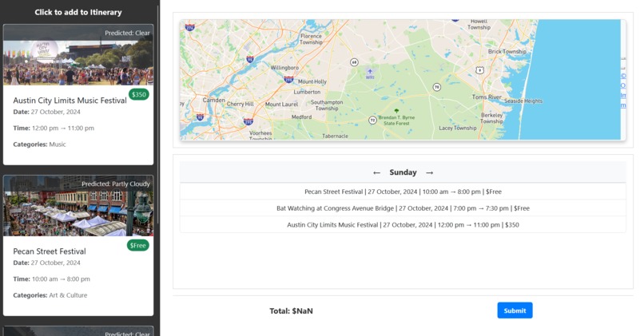Click route 72 shield on map
This screenshot has height=336, width=644.
coord(372,121)
